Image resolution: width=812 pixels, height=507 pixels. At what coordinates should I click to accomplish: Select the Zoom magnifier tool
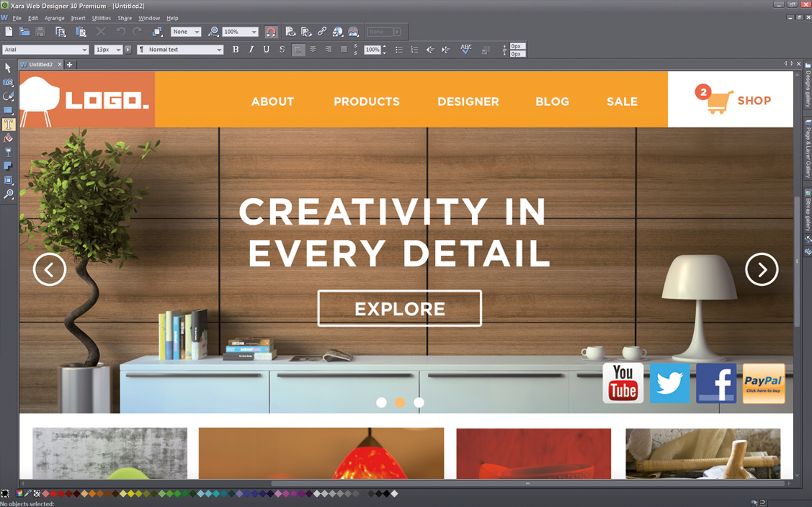coord(8,194)
